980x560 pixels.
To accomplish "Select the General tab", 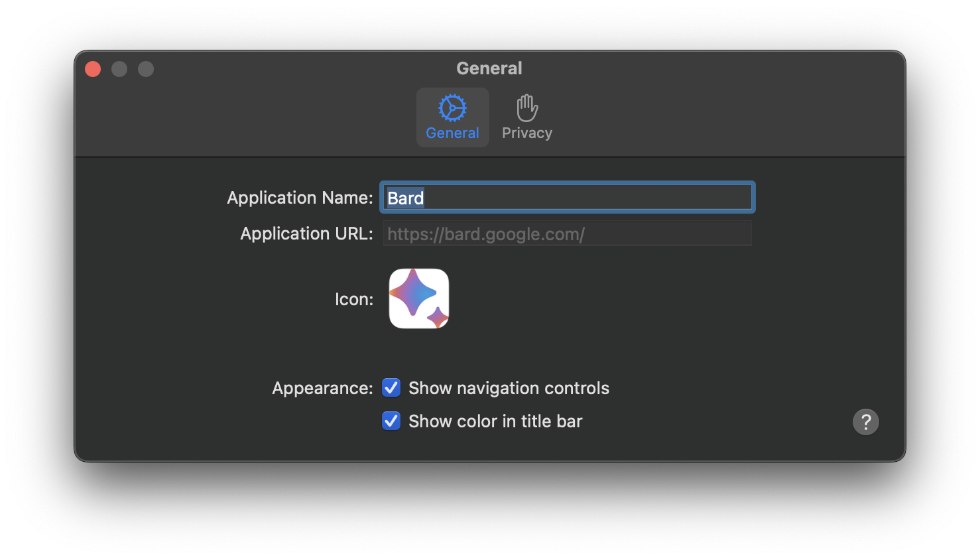I will pos(452,117).
